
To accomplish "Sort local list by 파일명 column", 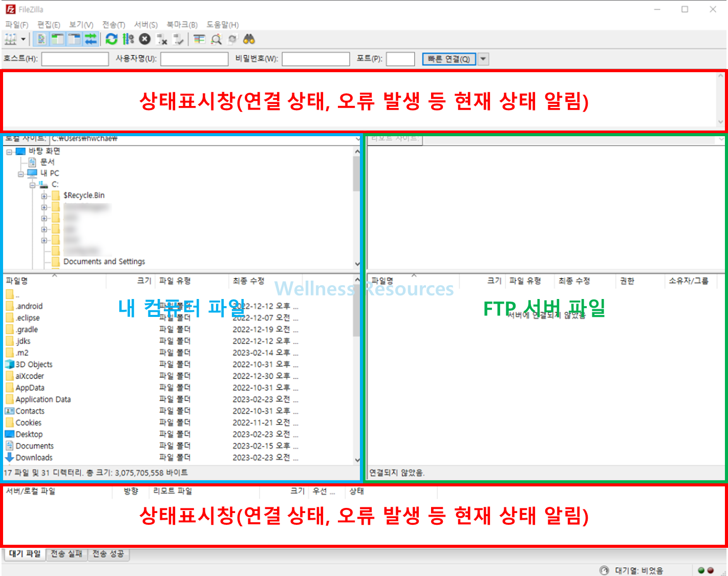I will 54,281.
